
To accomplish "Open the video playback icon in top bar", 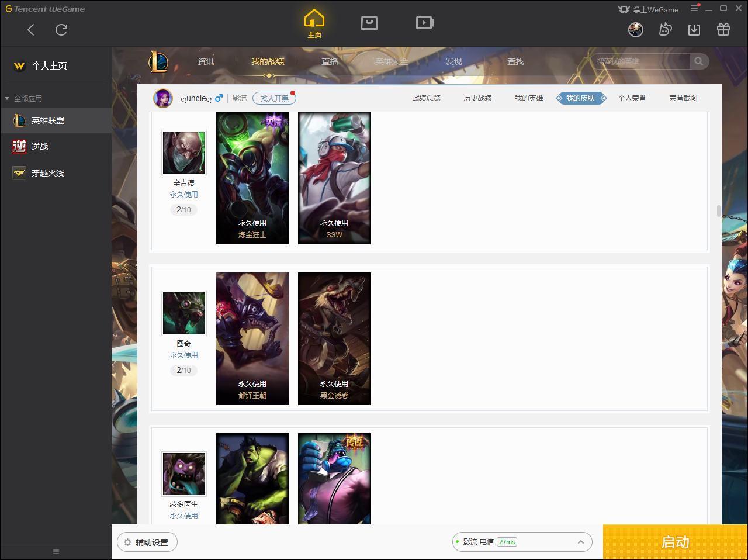I will [x=425, y=23].
